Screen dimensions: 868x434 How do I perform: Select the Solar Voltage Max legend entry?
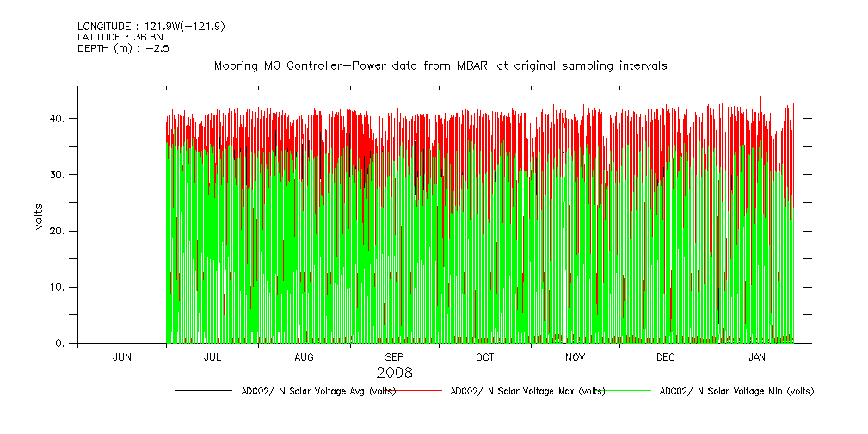pos(527,391)
